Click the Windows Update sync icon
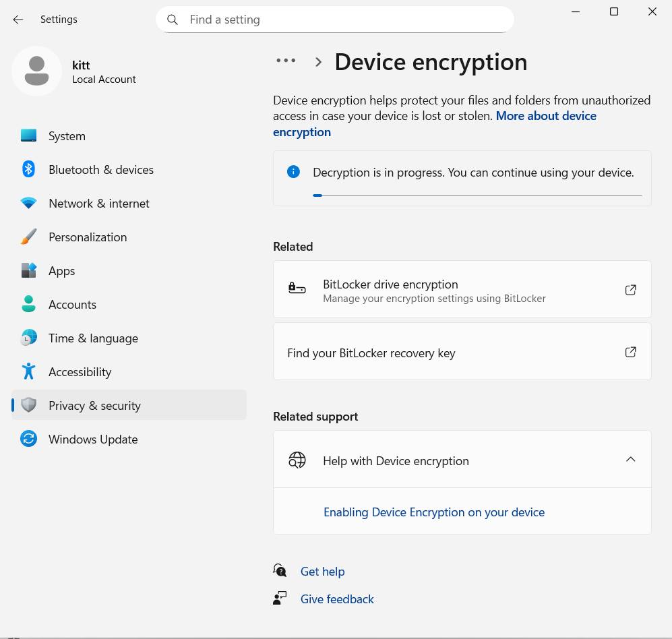Screen dimensions: 672x639 point(28,439)
